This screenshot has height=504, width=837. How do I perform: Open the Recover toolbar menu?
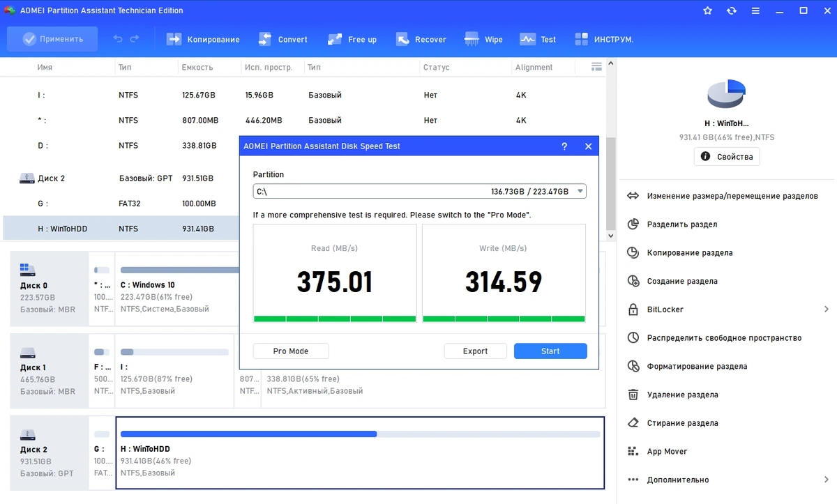pyautogui.click(x=421, y=39)
